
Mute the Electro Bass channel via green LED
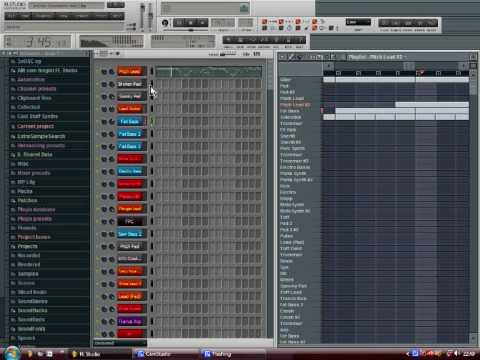click(98, 172)
